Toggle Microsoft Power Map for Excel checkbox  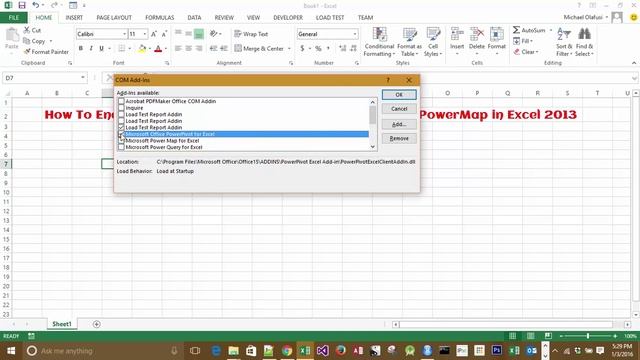click(121, 140)
